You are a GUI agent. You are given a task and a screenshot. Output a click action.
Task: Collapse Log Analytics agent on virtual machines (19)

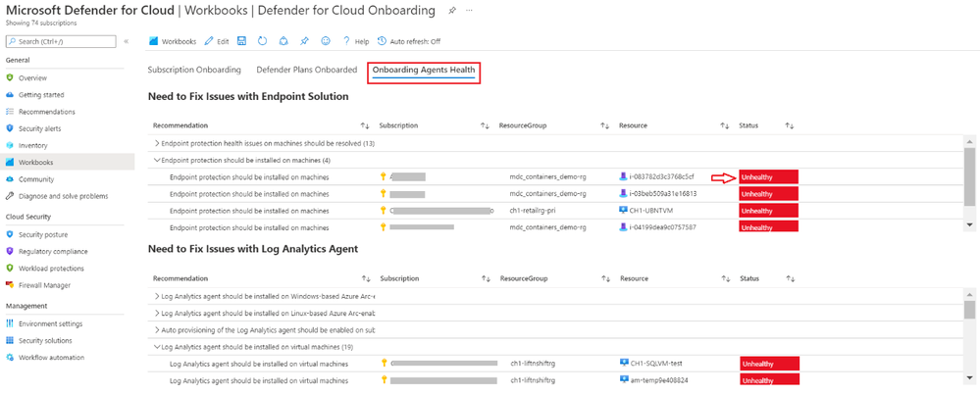(x=157, y=346)
